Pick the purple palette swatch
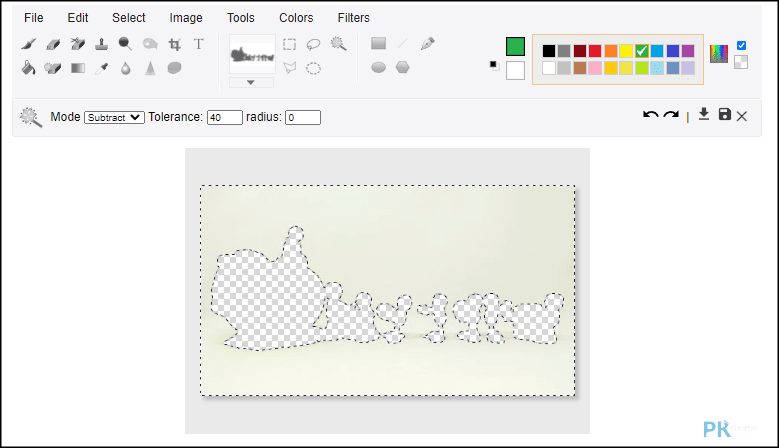This screenshot has width=779, height=448. click(688, 51)
